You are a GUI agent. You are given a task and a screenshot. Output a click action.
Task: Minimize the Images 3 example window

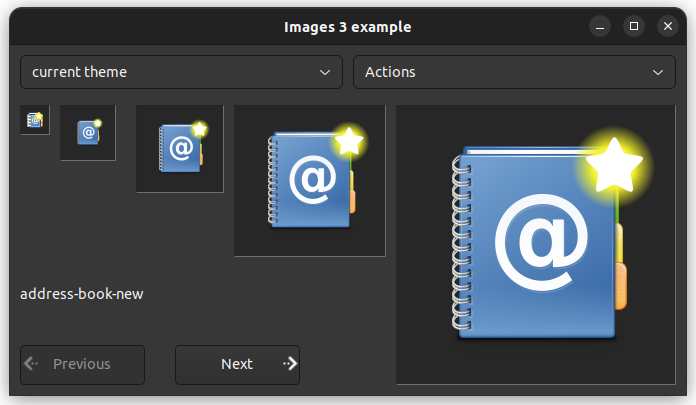tap(599, 27)
